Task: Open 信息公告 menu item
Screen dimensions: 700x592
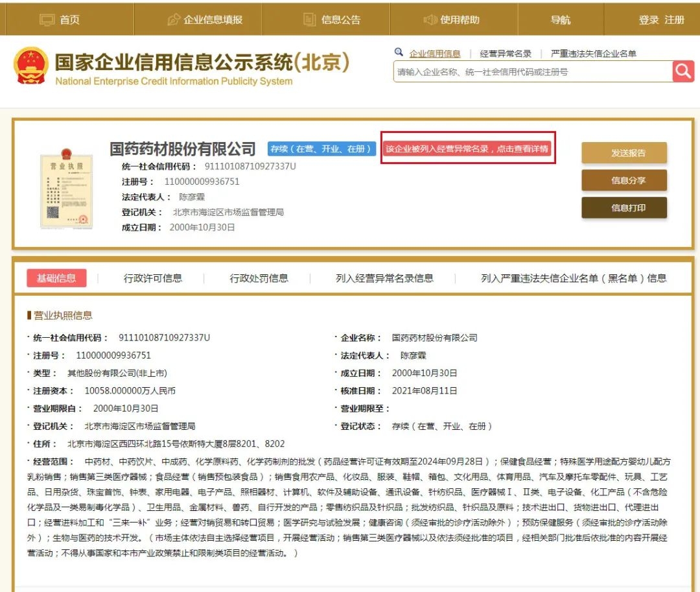Action: click(x=341, y=19)
